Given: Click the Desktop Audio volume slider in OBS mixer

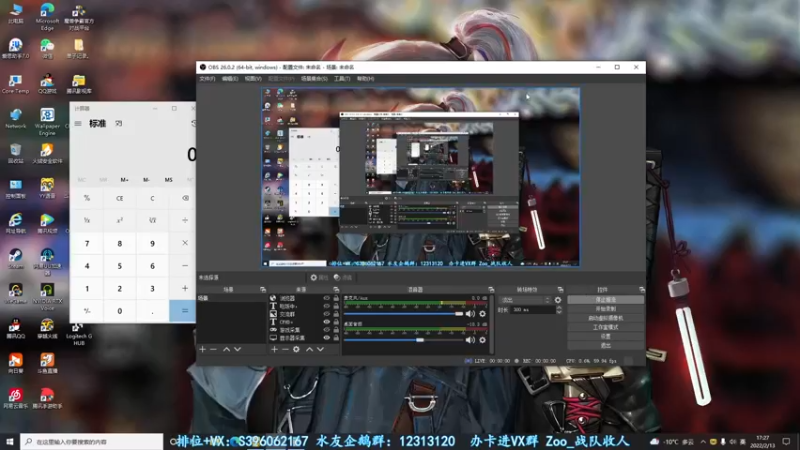Looking at the screenshot, I should pos(403,340).
